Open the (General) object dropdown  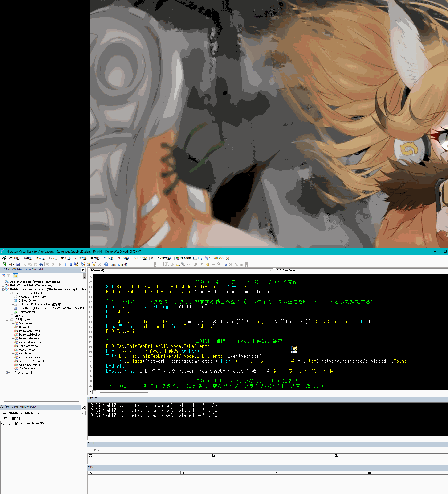click(x=271, y=270)
